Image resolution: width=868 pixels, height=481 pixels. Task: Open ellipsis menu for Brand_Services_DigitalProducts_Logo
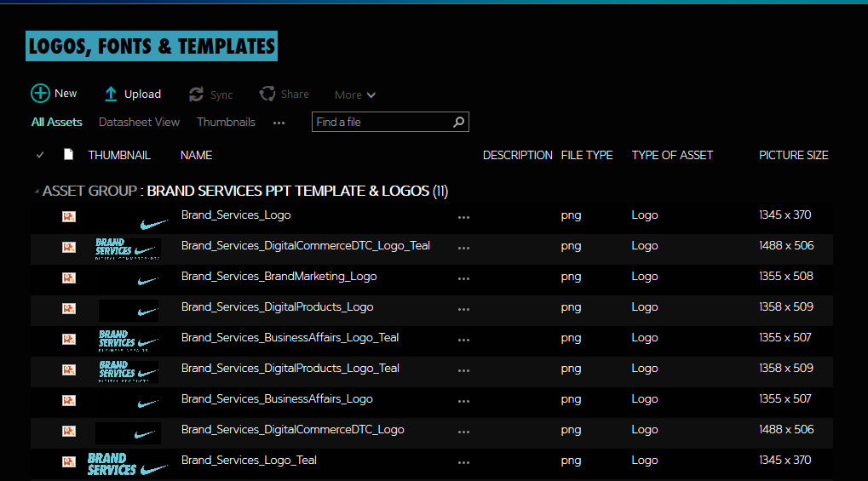[x=463, y=309]
